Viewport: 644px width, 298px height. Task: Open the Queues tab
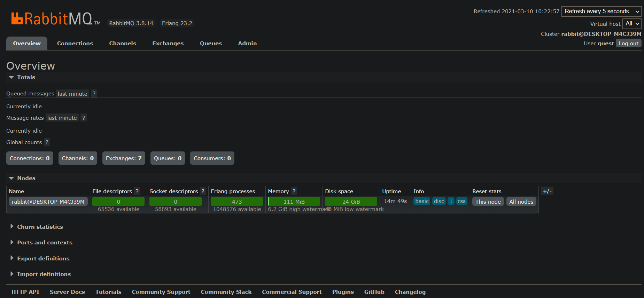tap(211, 44)
